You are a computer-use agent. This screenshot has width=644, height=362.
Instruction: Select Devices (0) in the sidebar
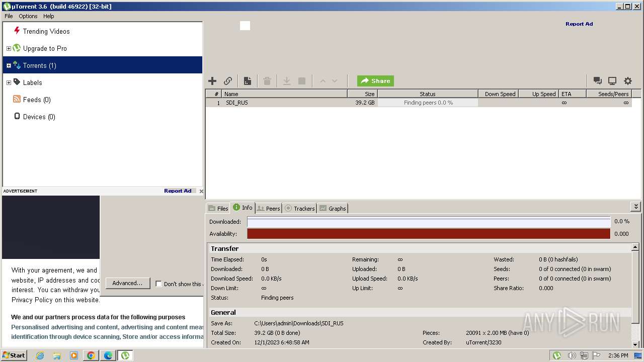coord(39,117)
